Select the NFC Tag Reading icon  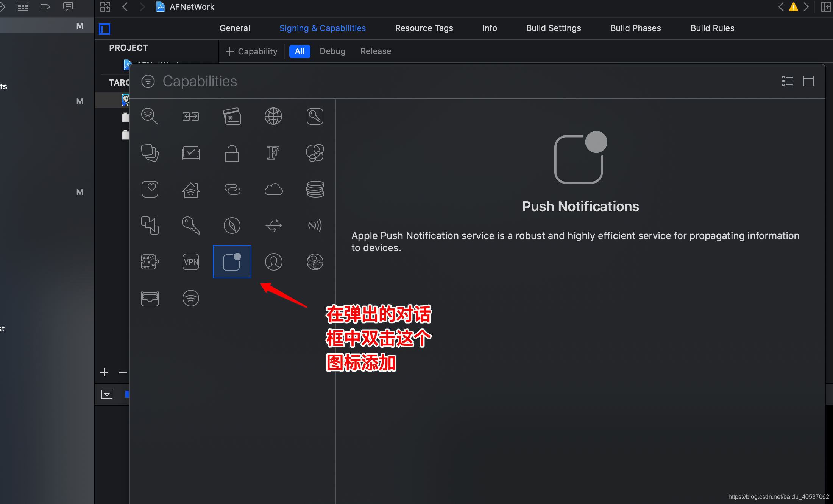pos(315,226)
